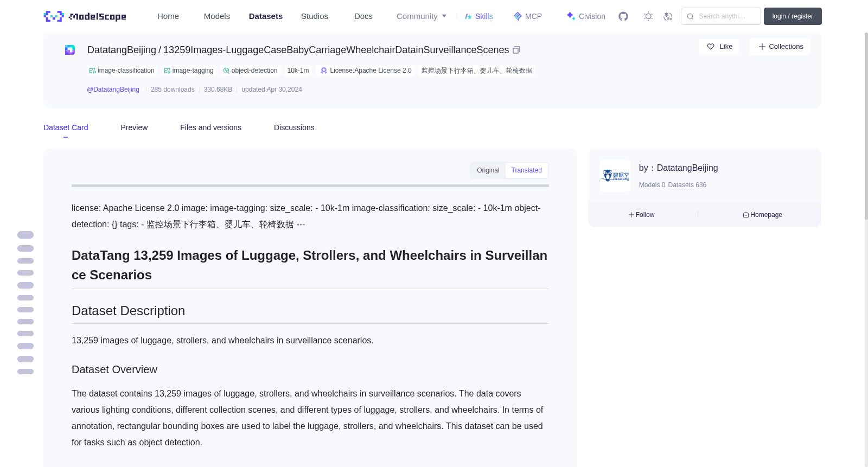Screen dimensions: 868x467
Task: Expand the Community dropdown menu
Action: (422, 16)
